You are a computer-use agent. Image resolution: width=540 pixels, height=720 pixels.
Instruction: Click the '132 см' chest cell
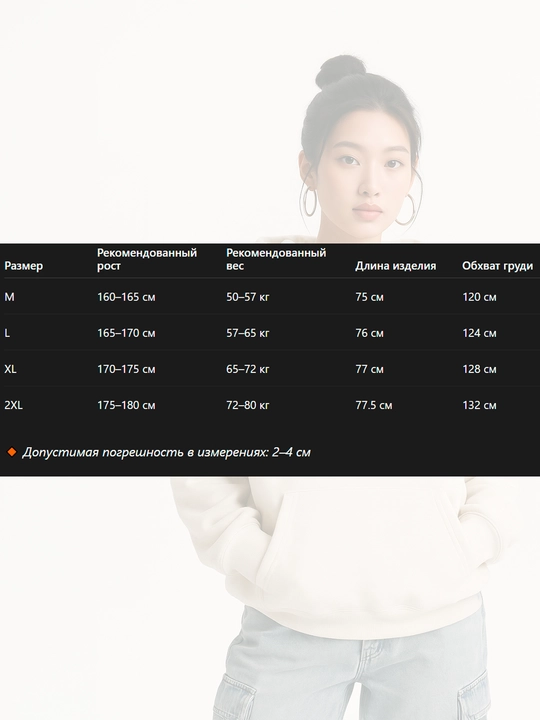tap(479, 405)
